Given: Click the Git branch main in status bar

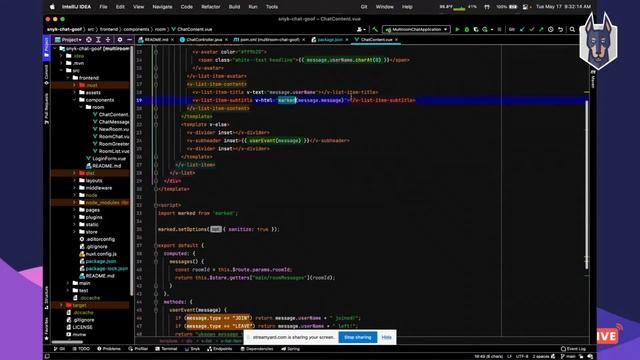Looking at the screenshot, I should pyautogui.click(x=568, y=356).
